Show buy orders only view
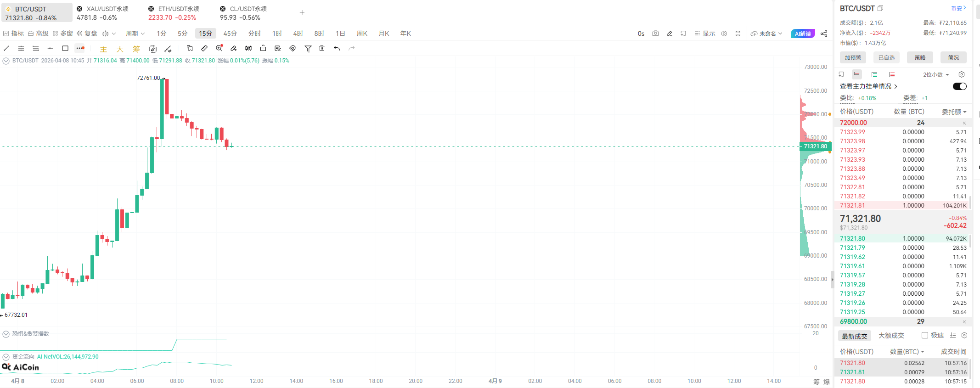The height and width of the screenshot is (388, 980). coord(874,74)
